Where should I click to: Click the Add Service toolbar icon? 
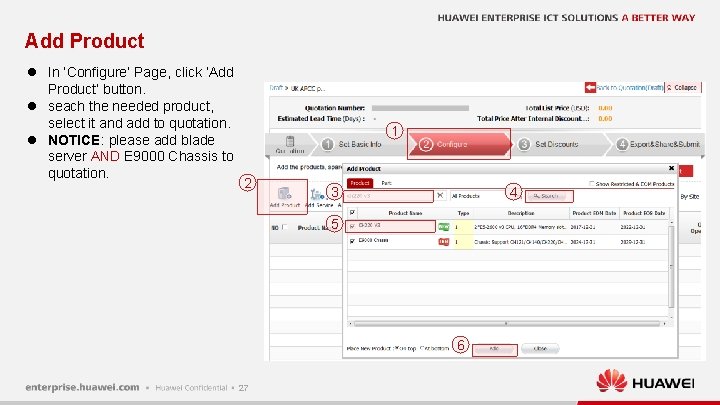pyautogui.click(x=317, y=195)
